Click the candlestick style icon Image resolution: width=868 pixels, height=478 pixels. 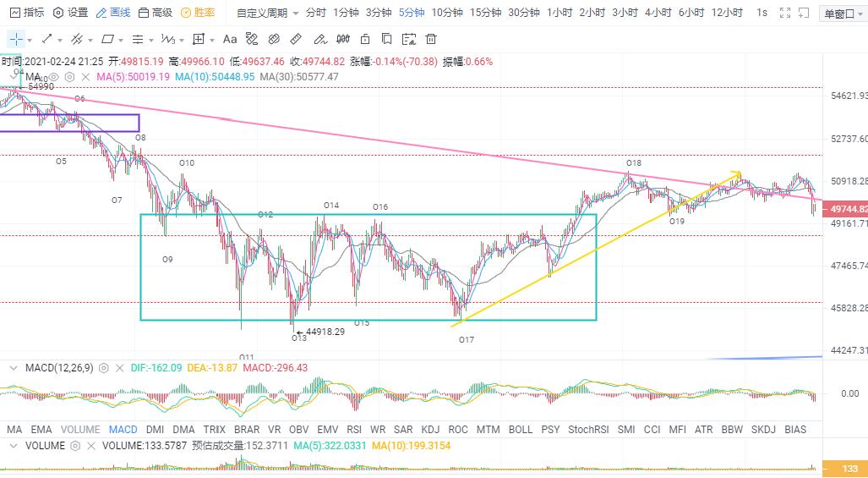pos(343,39)
